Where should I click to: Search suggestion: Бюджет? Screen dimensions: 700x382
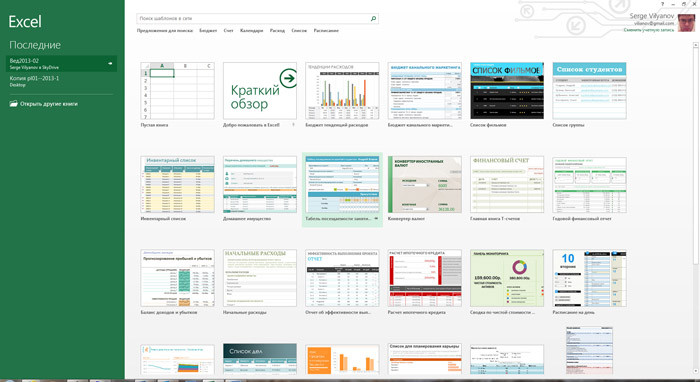pos(208,31)
